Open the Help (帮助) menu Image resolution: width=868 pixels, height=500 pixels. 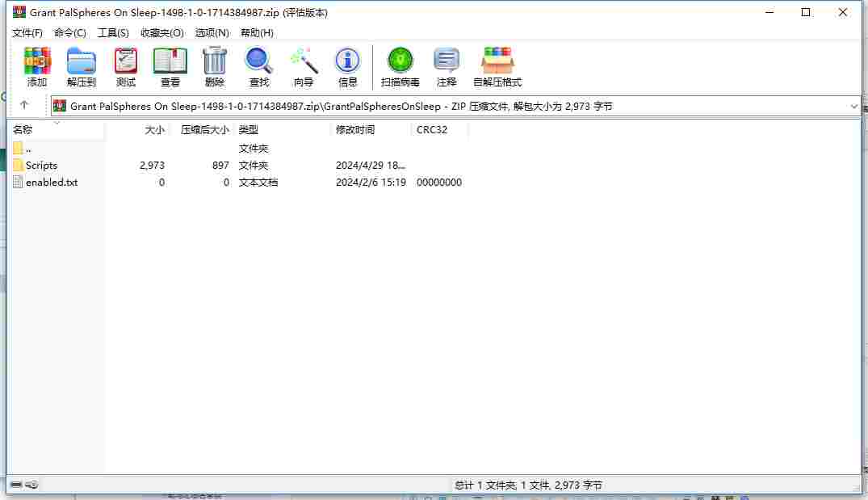tap(257, 33)
